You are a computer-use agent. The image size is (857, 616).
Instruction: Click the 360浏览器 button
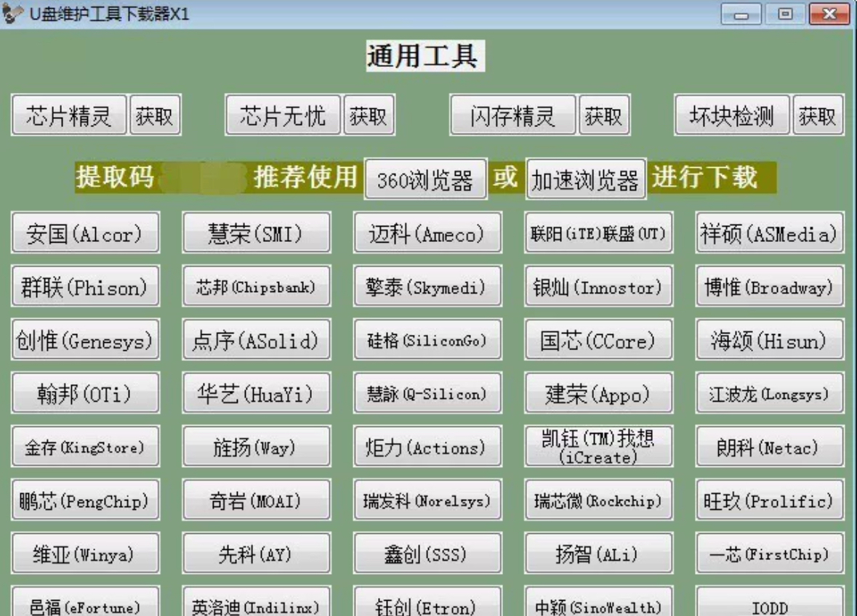click(425, 179)
